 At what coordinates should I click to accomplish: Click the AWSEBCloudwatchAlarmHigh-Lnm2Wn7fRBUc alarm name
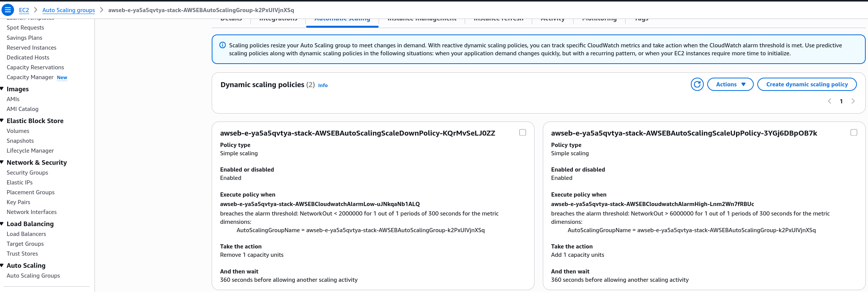click(653, 204)
